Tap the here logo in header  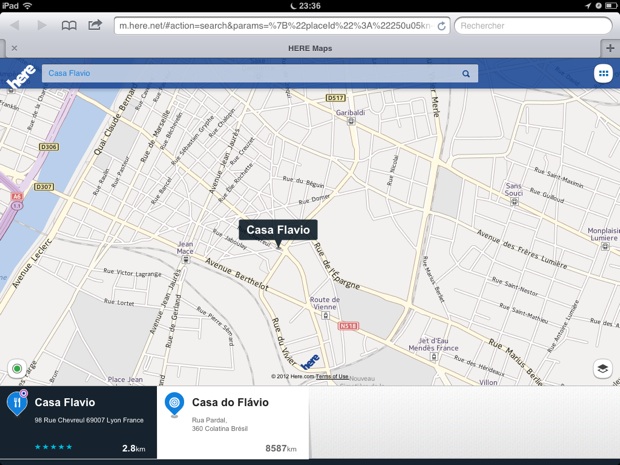coord(22,76)
